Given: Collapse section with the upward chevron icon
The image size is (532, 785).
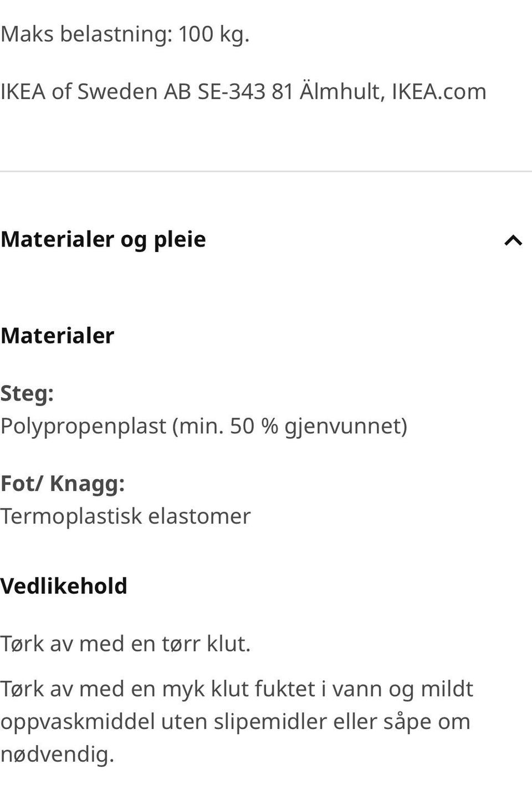Looking at the screenshot, I should [513, 240].
